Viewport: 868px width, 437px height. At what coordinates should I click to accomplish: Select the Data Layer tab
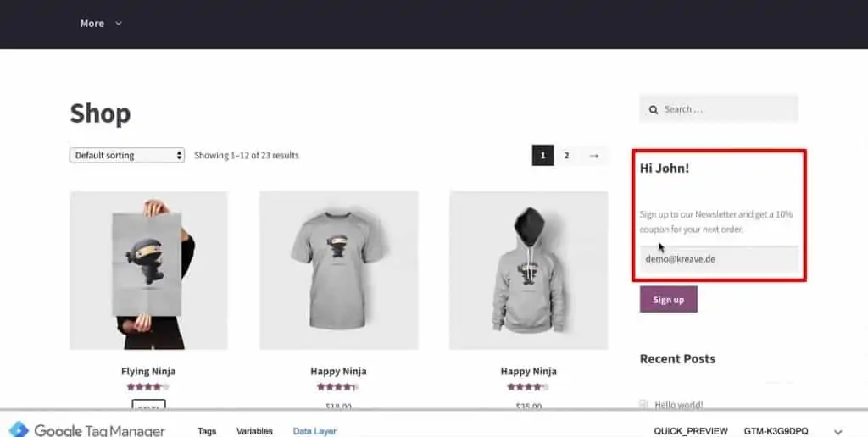coord(314,431)
